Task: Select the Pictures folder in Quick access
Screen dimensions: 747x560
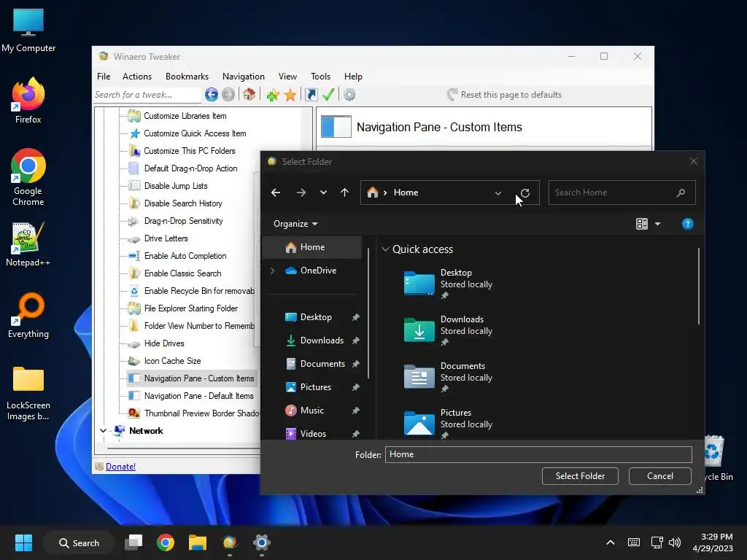Action: pyautogui.click(x=449, y=423)
